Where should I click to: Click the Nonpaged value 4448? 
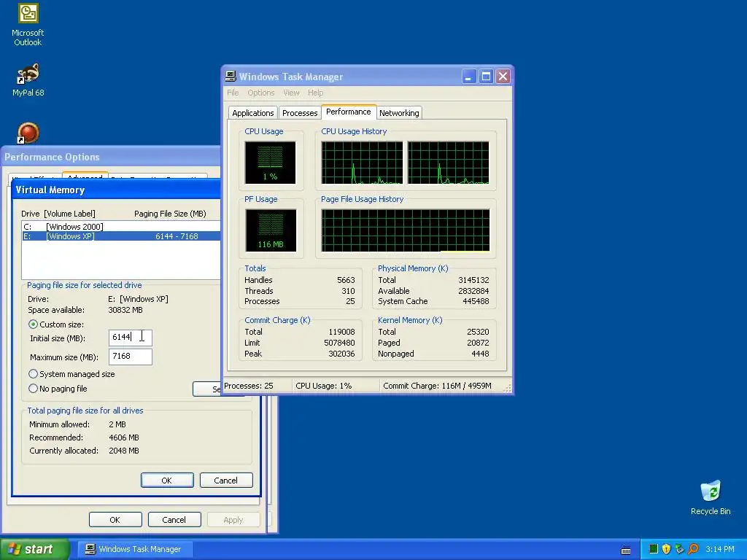[x=480, y=354]
